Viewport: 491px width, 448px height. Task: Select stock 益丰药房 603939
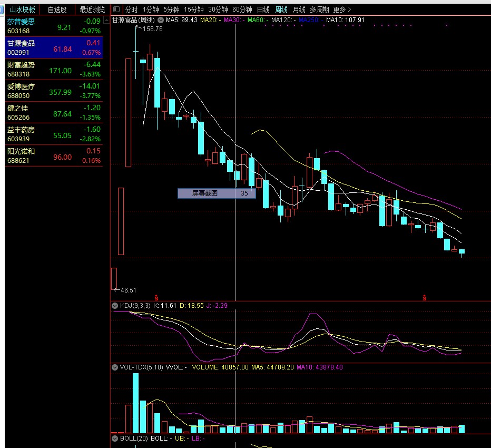click(x=54, y=134)
